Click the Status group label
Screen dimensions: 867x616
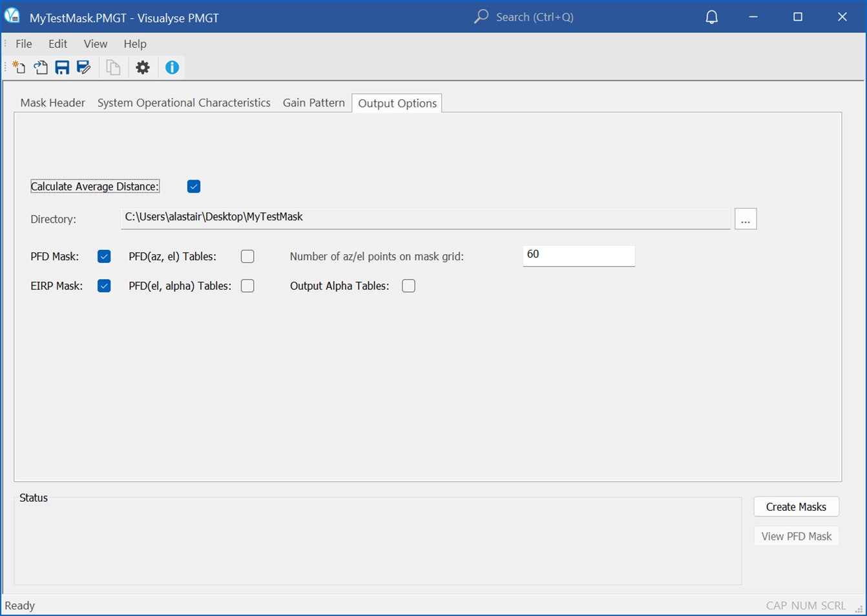coord(34,498)
